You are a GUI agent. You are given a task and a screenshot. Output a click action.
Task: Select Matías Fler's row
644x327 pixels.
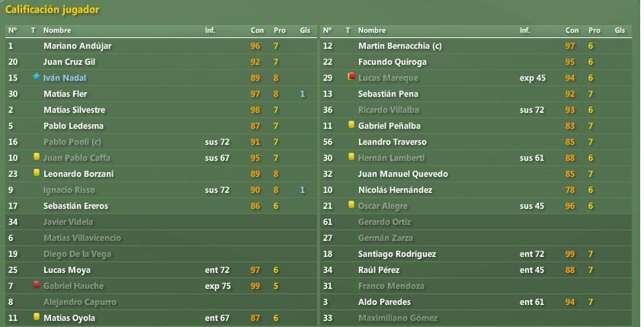161,94
